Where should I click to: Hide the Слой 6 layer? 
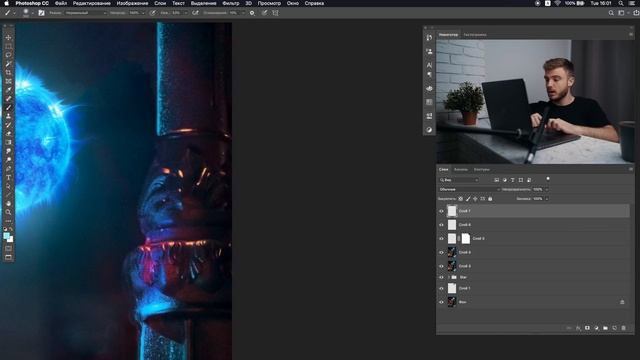click(x=441, y=225)
